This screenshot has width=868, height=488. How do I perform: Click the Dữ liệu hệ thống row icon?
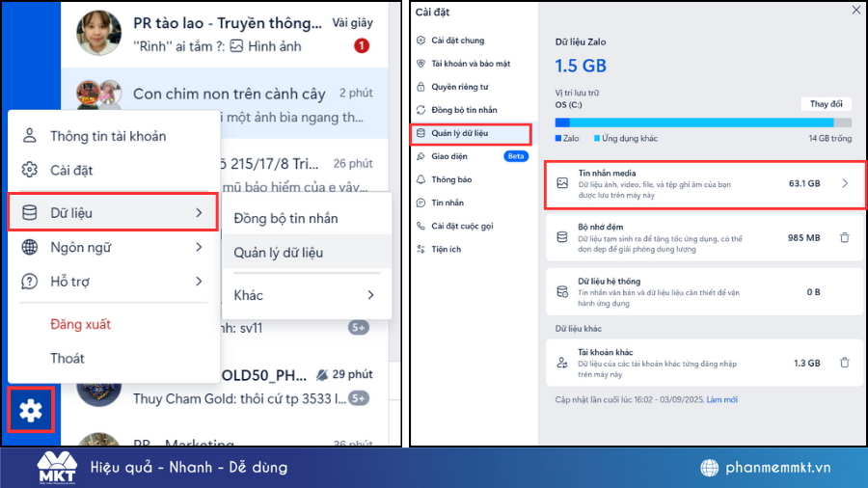click(x=562, y=291)
